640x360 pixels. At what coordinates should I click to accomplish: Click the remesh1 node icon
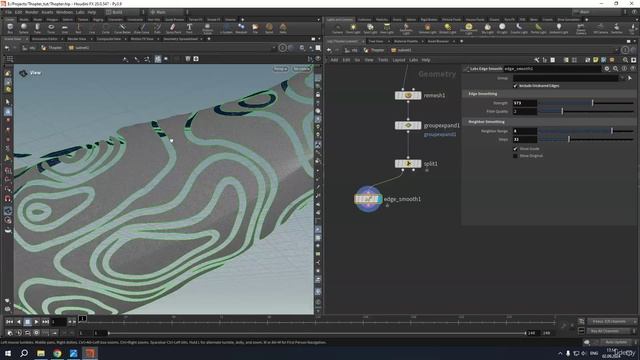pos(408,95)
